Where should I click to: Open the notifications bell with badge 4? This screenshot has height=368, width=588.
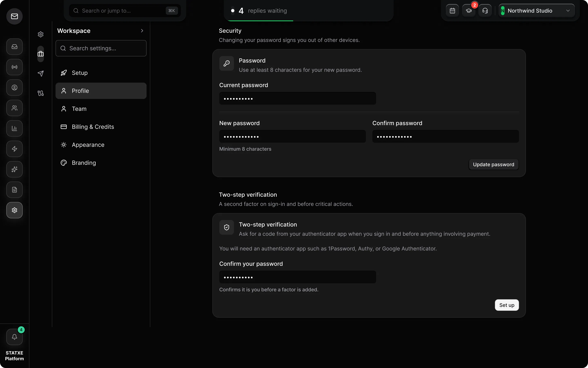pyautogui.click(x=14, y=337)
